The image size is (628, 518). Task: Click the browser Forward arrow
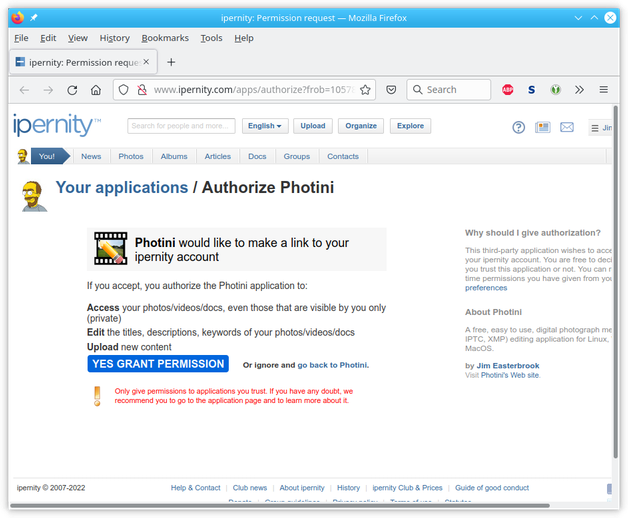click(48, 90)
